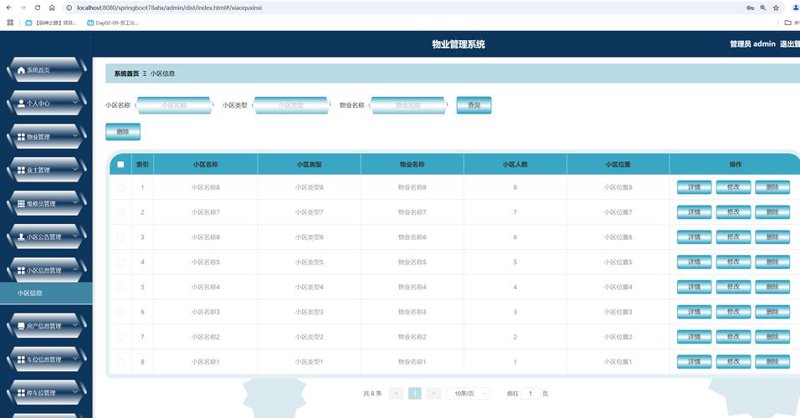Reload the page with refresh icon
The image size is (800, 418).
37,8
